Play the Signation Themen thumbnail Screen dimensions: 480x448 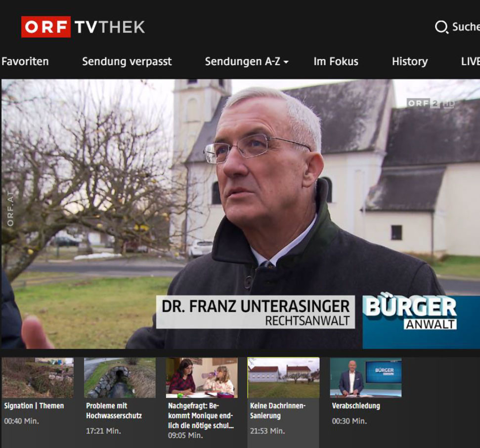pos(38,377)
